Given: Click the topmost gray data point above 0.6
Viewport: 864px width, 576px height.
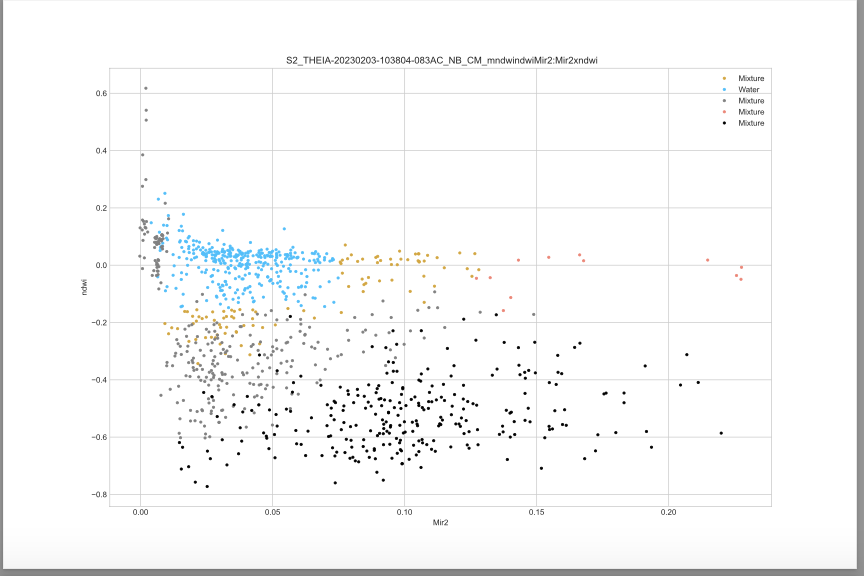Looking at the screenshot, I should pos(145,88).
